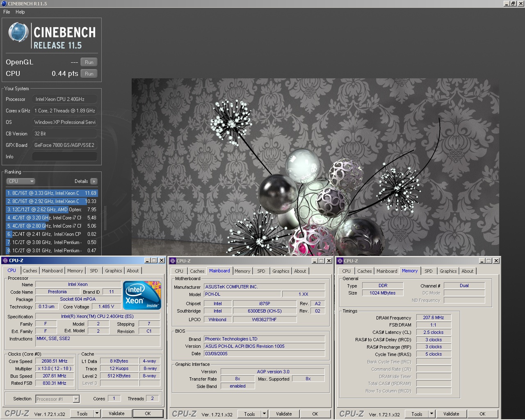The width and height of the screenshot is (525, 420).
Task: Open Graphics tab in first CPU-Z
Action: point(114,271)
